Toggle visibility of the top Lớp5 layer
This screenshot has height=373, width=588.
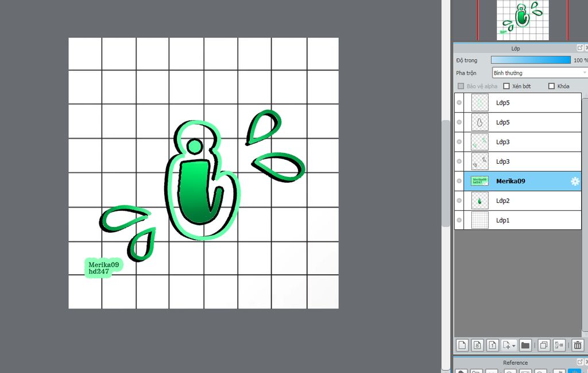[x=459, y=102]
